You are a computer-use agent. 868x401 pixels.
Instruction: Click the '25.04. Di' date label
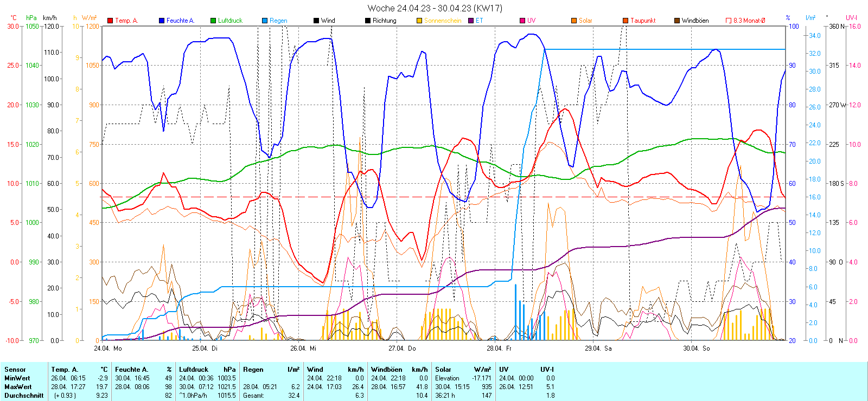[x=205, y=348]
